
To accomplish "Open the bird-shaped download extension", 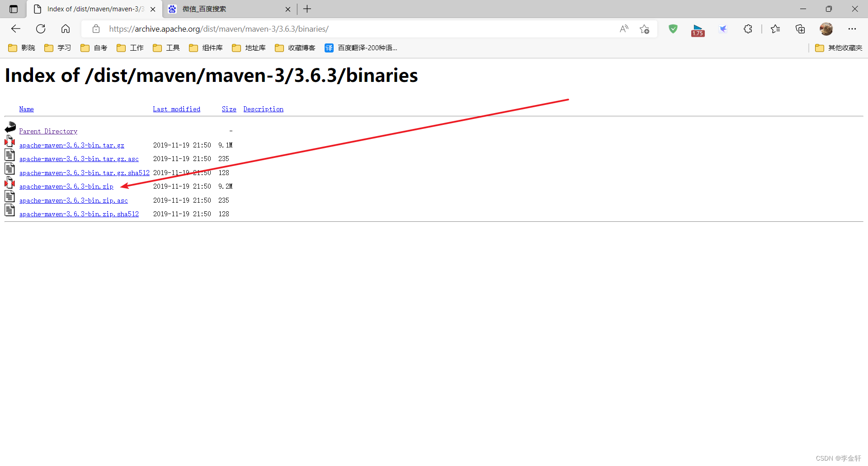I will click(x=723, y=29).
